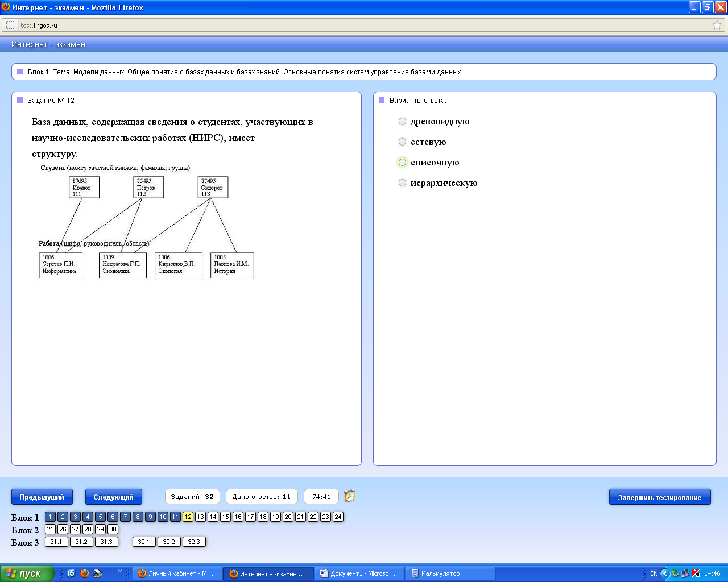This screenshot has height=582, width=728.
Task: Open question 2 in Блок 1
Action: 63,517
